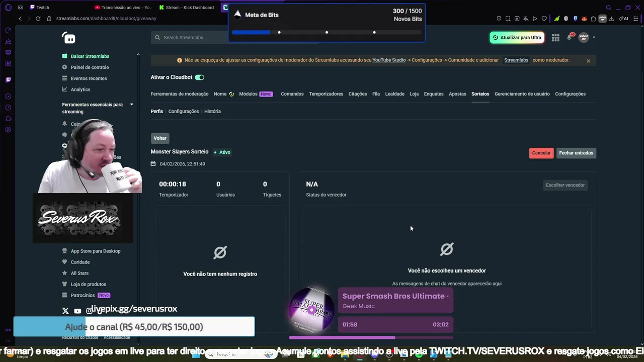
Task: Open the GX Corner gamepad icon
Action: click(20, 8)
